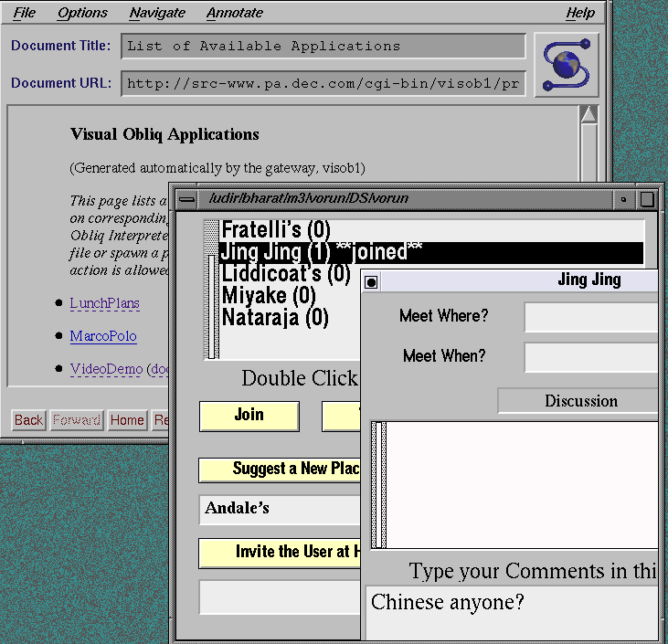The height and width of the screenshot is (644, 668).
Task: Open the MarcoPolo link
Action: tap(103, 336)
